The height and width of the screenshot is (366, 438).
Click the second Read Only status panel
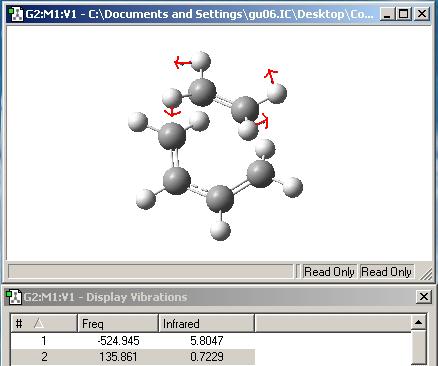point(386,272)
